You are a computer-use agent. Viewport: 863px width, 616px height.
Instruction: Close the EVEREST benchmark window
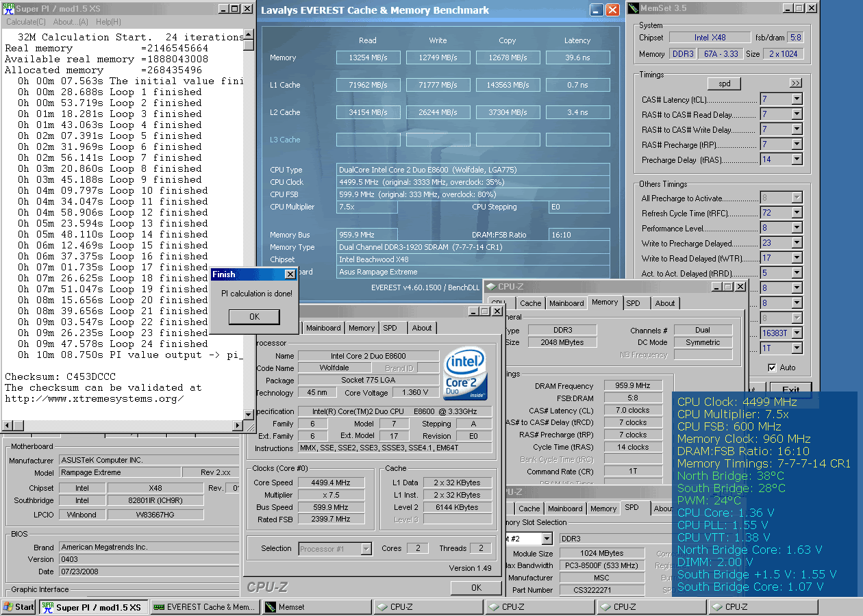612,10
